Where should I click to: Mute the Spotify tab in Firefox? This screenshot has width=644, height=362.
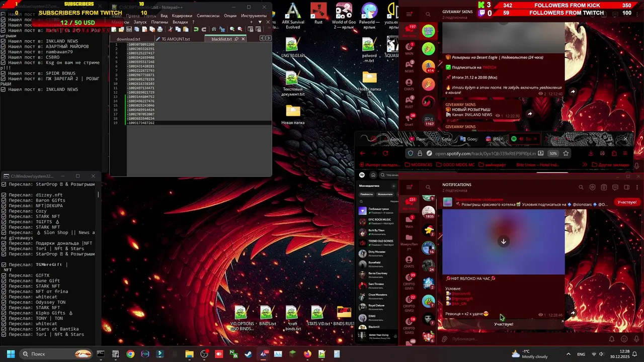(521, 138)
